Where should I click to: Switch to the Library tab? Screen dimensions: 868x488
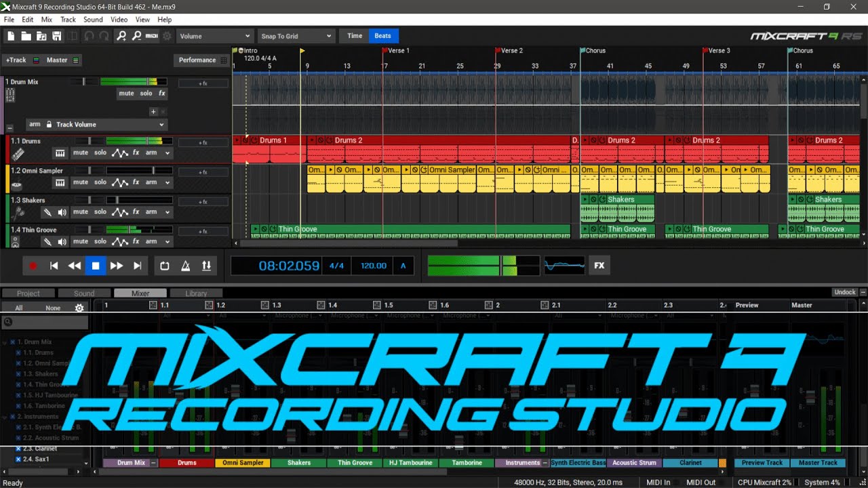tap(196, 293)
